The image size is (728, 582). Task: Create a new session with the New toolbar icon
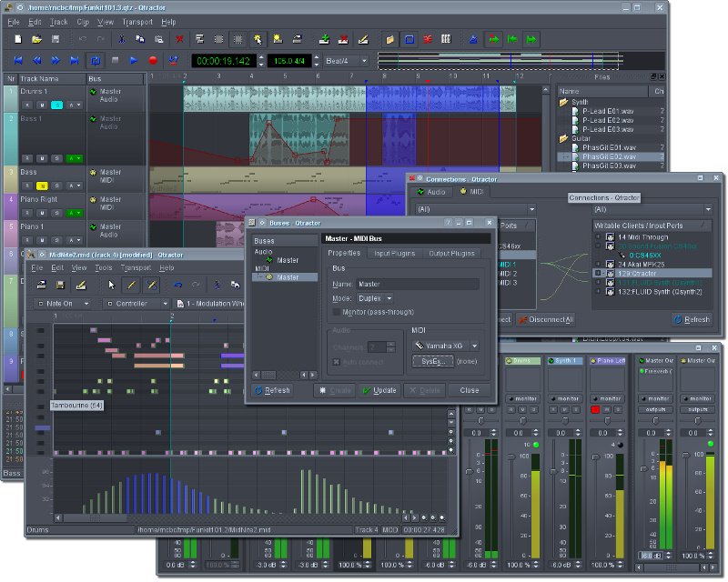pos(18,38)
